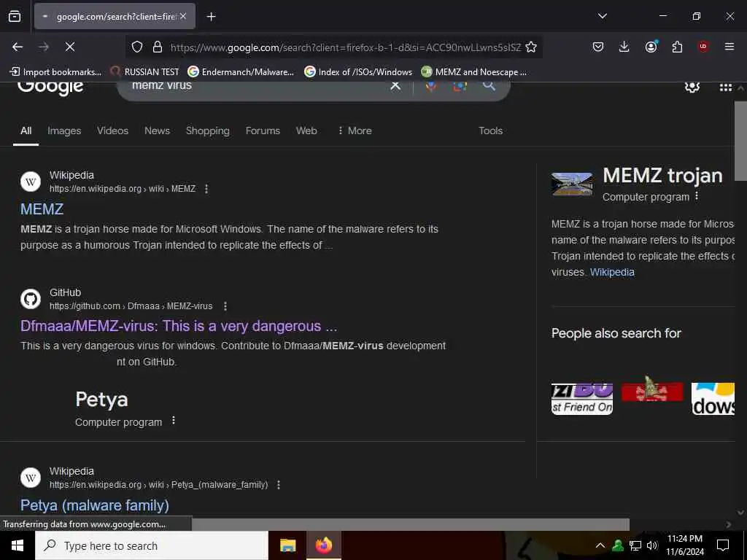Open Firefox application menu
Image resolution: width=747 pixels, height=560 pixels.
coord(729,47)
